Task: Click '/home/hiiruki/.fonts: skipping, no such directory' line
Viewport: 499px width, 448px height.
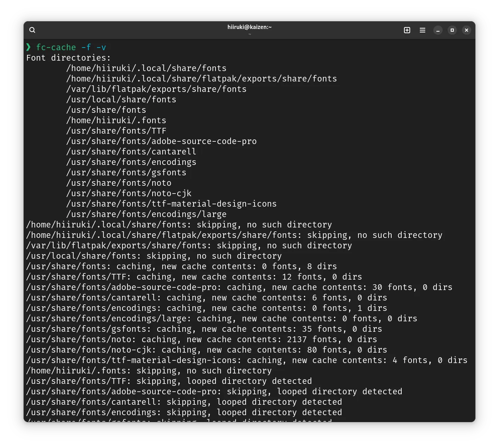Action: (x=149, y=371)
